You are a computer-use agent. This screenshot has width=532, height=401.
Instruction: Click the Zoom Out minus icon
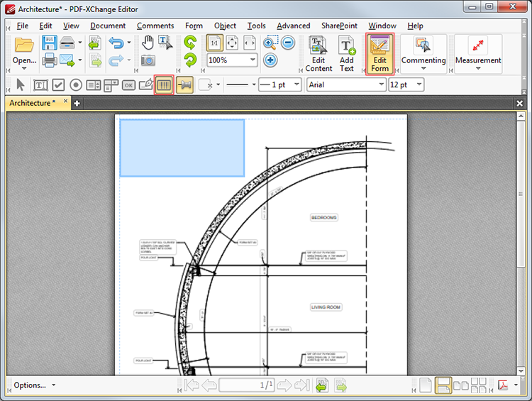click(288, 43)
